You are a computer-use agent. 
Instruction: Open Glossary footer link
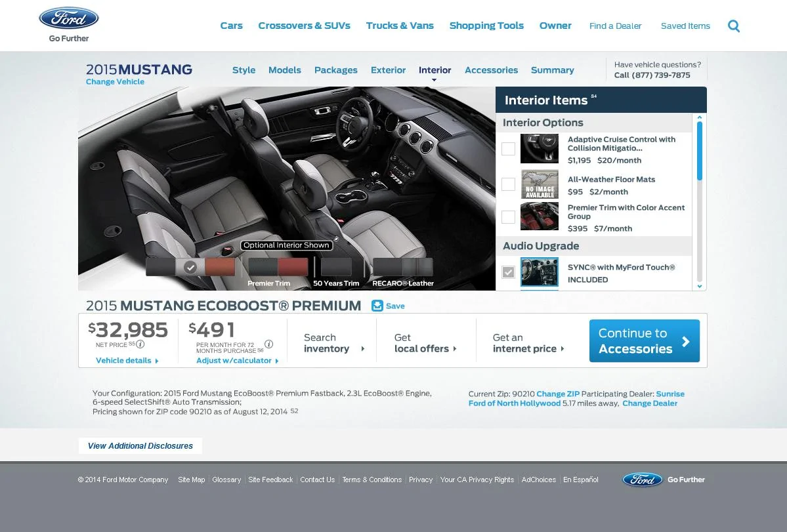pyautogui.click(x=226, y=480)
